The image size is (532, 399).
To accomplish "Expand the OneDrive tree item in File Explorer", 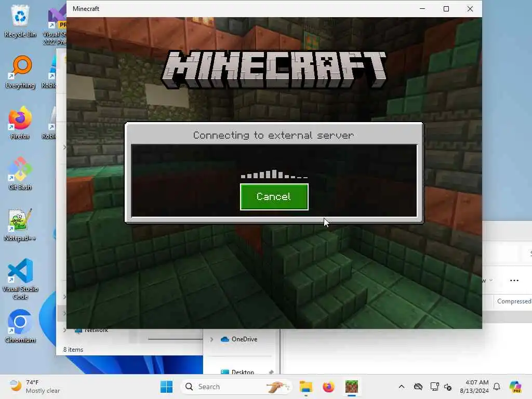I will 211,339.
